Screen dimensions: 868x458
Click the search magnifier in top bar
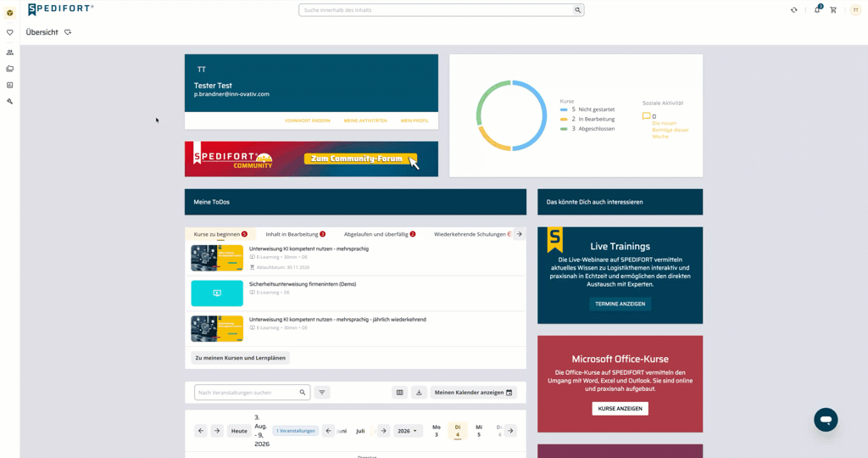[577, 10]
